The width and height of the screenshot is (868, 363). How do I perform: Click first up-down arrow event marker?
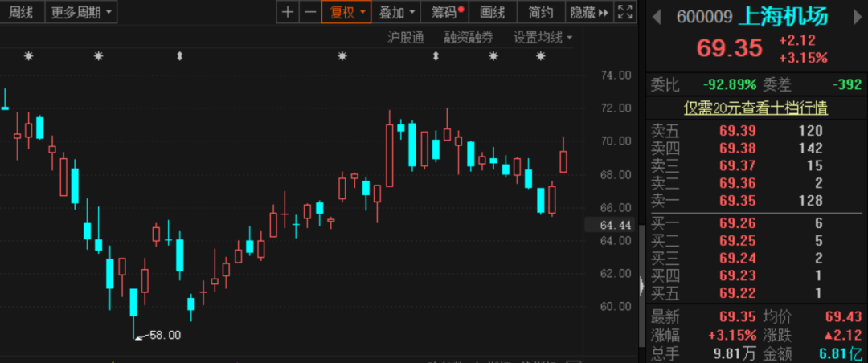click(178, 56)
